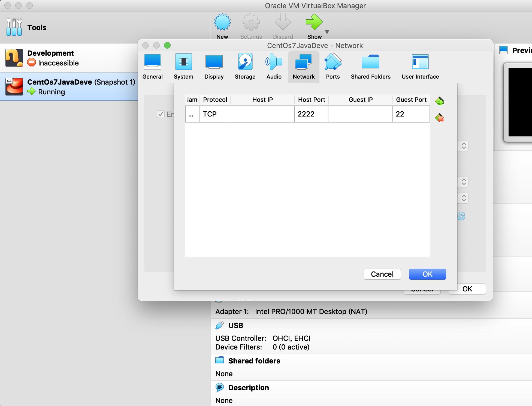
Task: Click the New virtual machine toolbar button
Action: (x=222, y=26)
